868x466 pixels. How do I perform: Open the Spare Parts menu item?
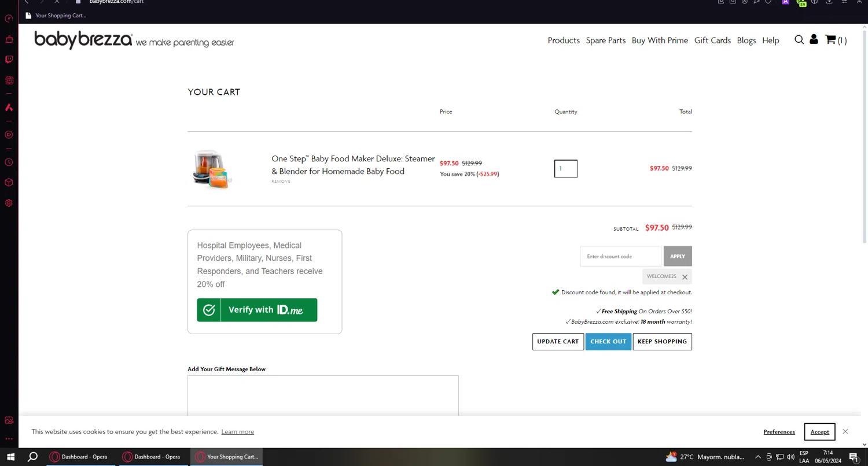[x=605, y=40]
